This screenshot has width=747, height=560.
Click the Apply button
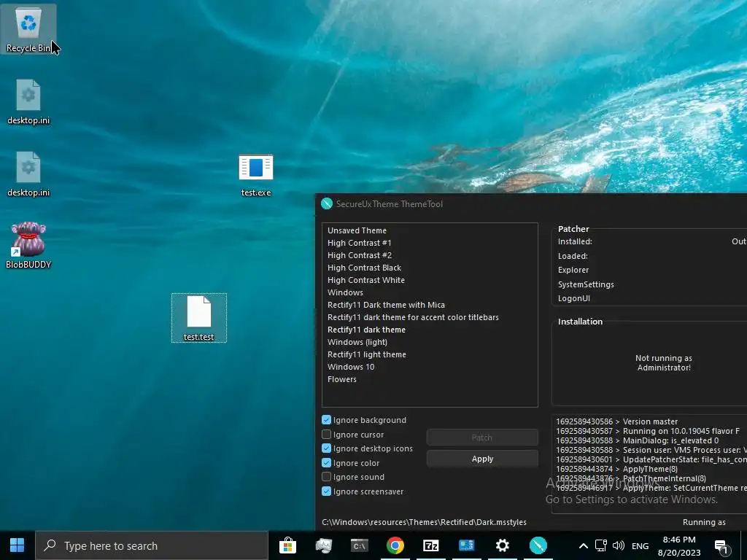click(x=482, y=459)
